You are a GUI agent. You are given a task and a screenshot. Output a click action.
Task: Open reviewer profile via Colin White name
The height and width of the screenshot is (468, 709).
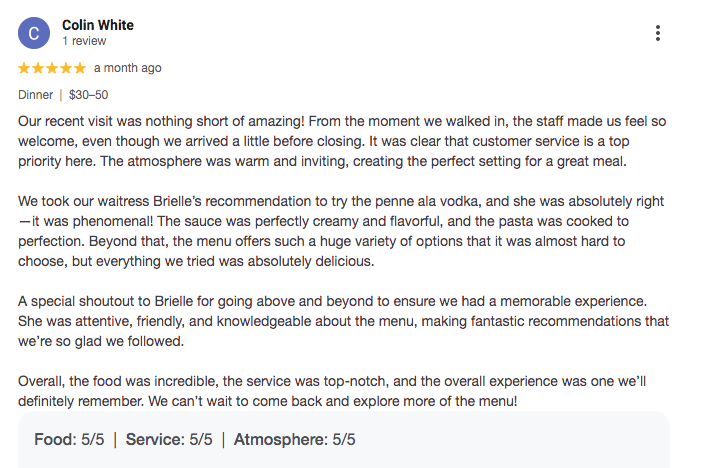(x=98, y=25)
